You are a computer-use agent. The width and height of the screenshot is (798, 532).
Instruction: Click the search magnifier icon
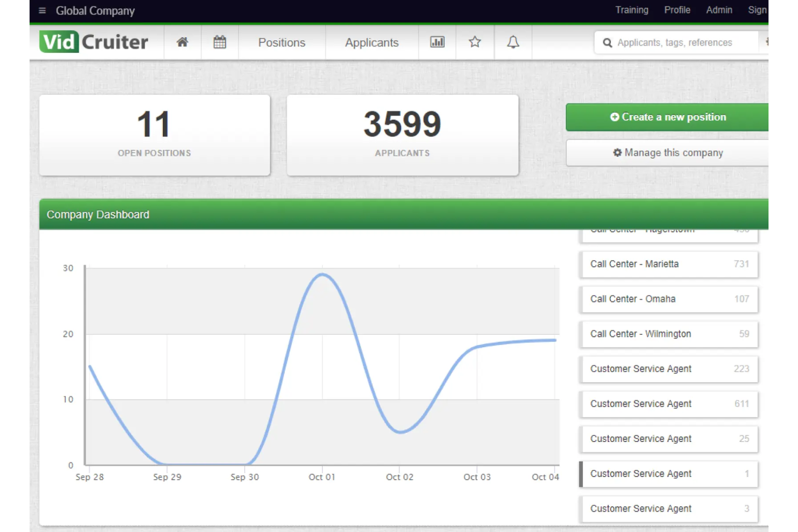pos(607,42)
